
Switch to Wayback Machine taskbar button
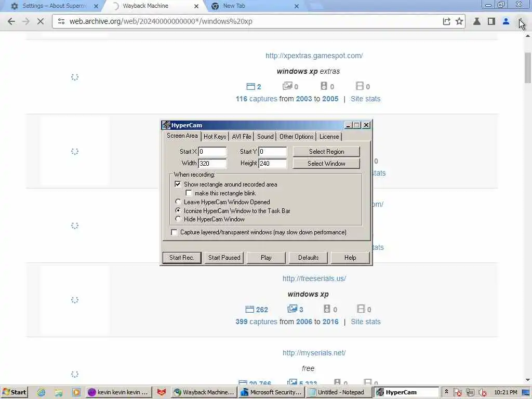pyautogui.click(x=204, y=392)
